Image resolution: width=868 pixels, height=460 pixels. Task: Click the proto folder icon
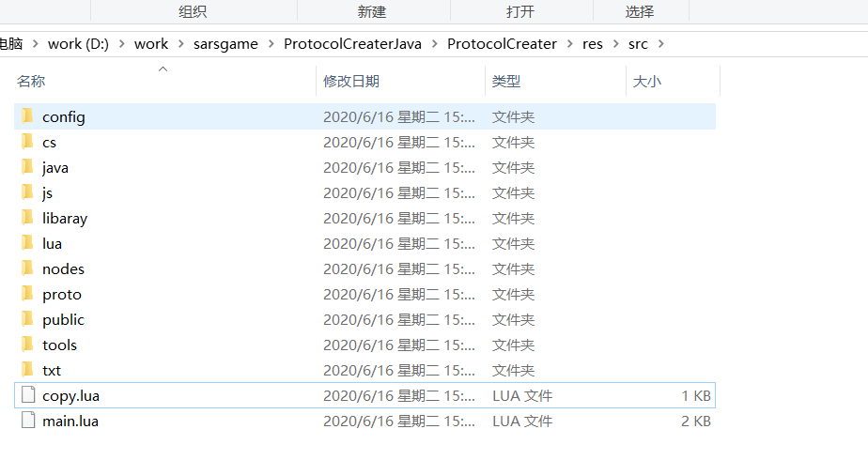(x=27, y=294)
